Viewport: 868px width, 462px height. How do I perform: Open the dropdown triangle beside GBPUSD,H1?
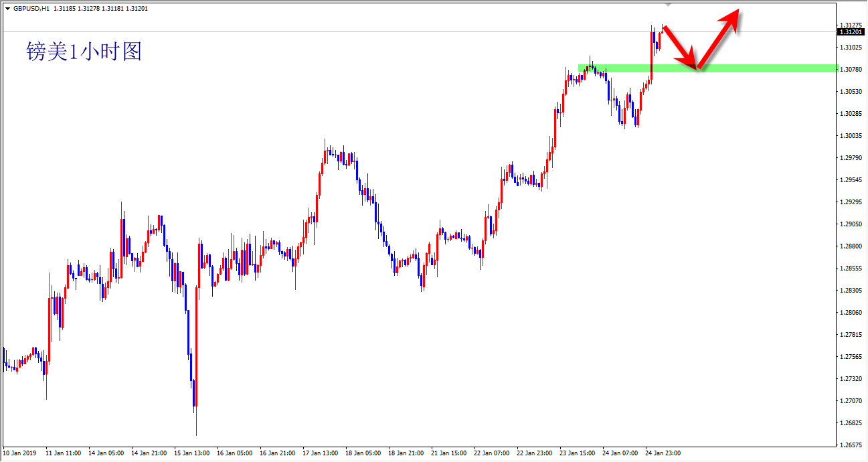click(x=7, y=9)
